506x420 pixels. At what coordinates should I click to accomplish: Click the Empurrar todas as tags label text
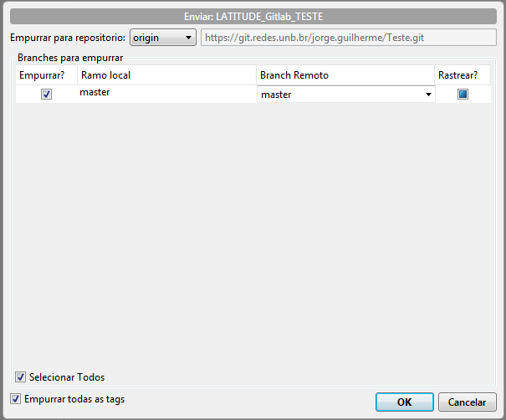tap(74, 399)
